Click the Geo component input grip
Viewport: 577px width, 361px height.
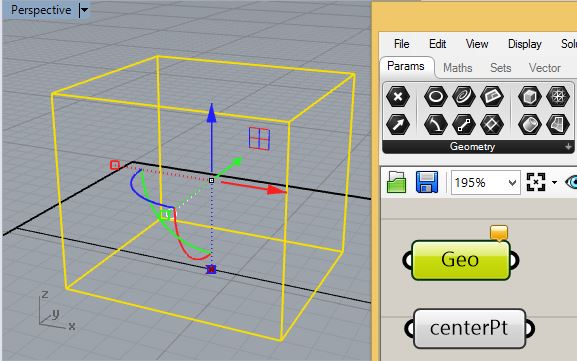tap(407, 260)
